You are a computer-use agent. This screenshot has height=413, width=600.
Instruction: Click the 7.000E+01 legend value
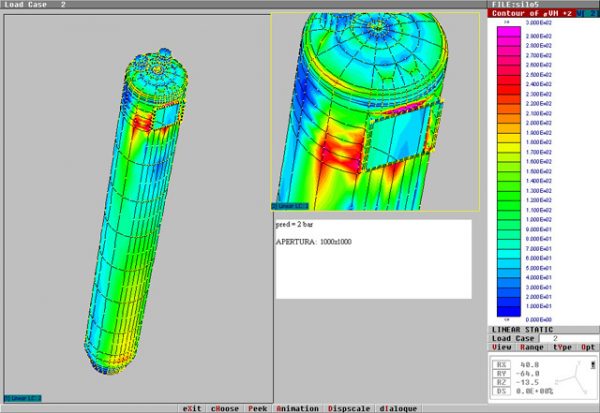pos(539,249)
